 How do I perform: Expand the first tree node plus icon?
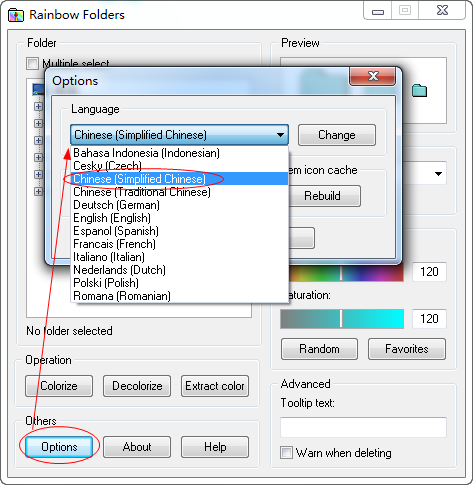(x=38, y=106)
